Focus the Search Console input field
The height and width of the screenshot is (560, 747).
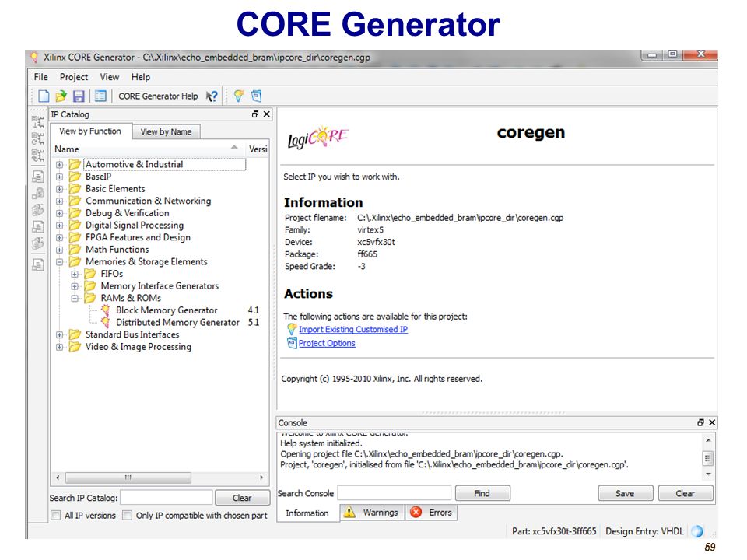395,493
